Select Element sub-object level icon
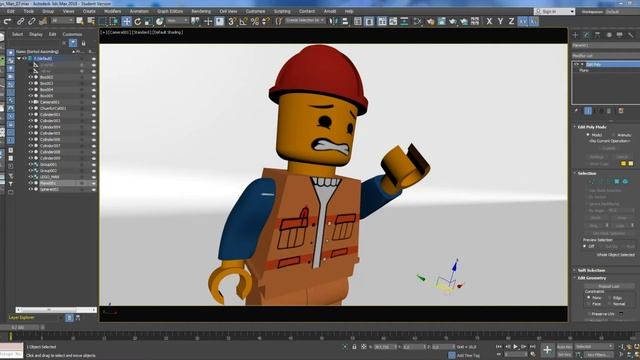The width and height of the screenshot is (640, 360). (625, 181)
